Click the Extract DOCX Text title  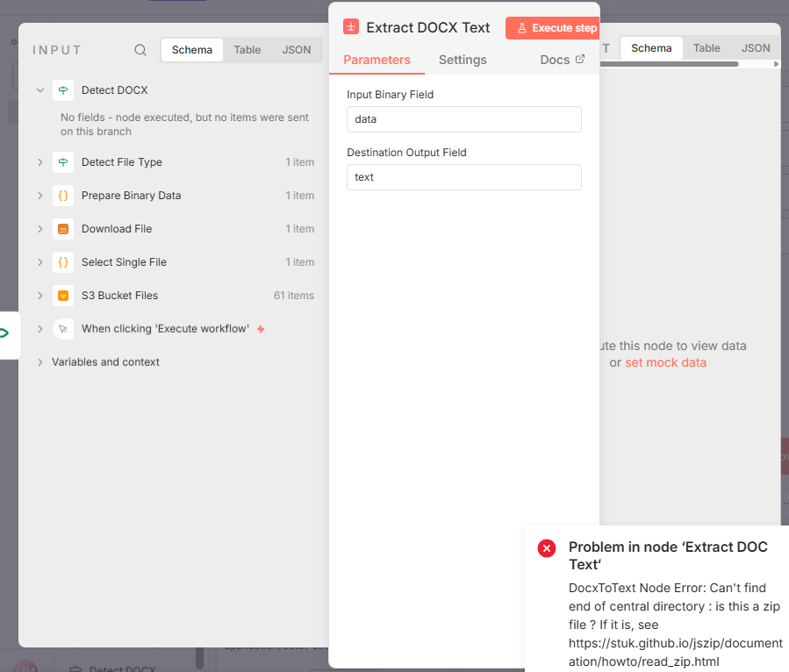tap(427, 28)
